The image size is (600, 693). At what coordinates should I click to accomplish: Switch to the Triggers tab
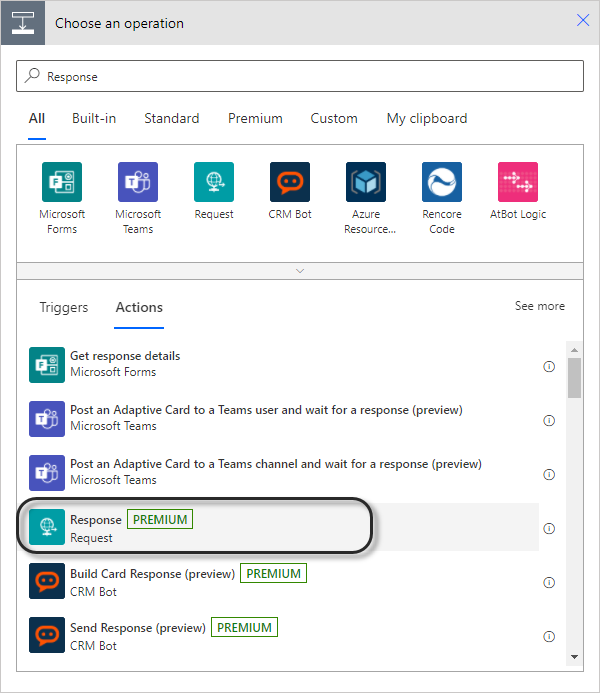click(x=64, y=307)
